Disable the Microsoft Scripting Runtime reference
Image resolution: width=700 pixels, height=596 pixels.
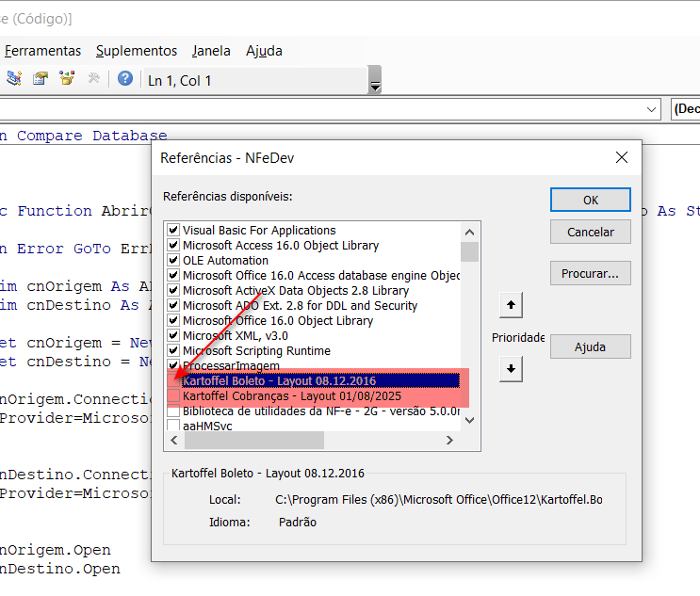[x=173, y=351]
